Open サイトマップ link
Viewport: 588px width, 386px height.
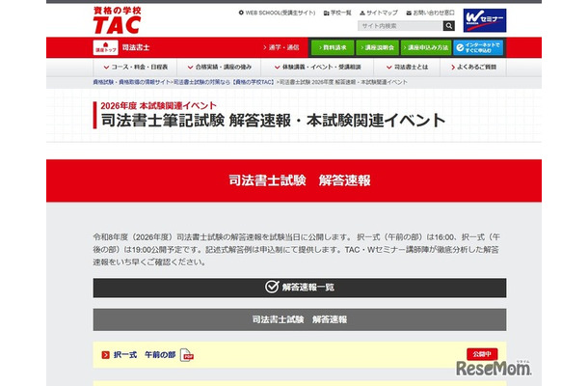[x=379, y=13]
